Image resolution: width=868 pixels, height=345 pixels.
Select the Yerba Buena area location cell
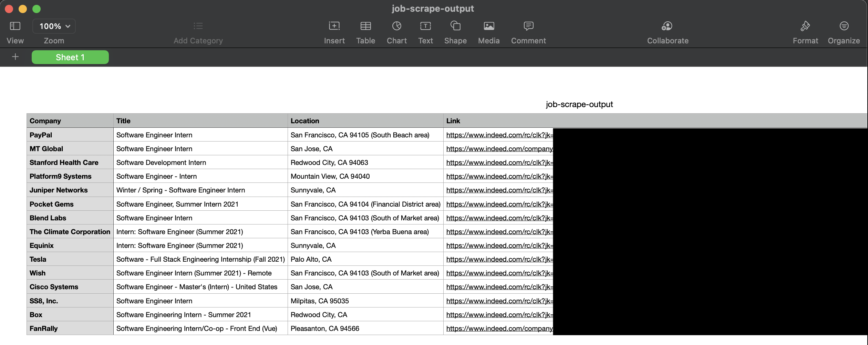(365, 232)
